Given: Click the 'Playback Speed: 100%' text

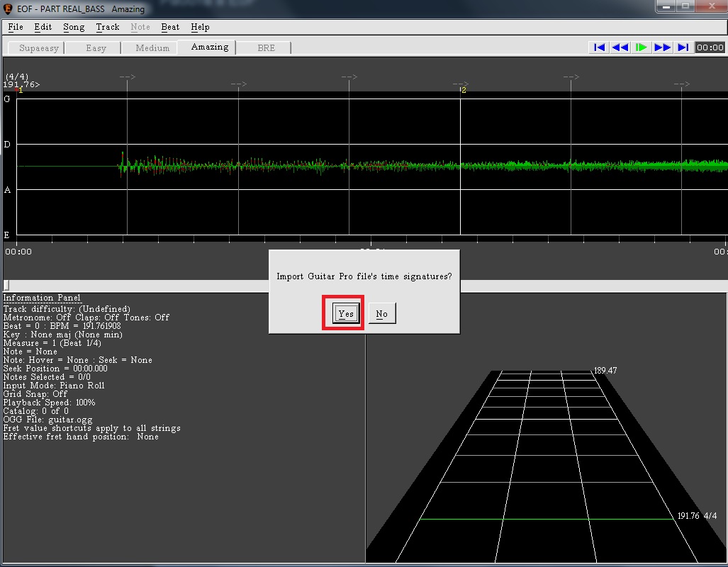Looking at the screenshot, I should tap(49, 403).
